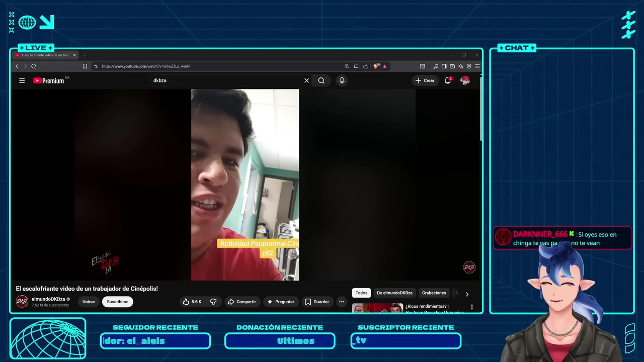Viewport: 644px width, 362px height.
Task: Like the video with 8.6 K
Action: [192, 302]
